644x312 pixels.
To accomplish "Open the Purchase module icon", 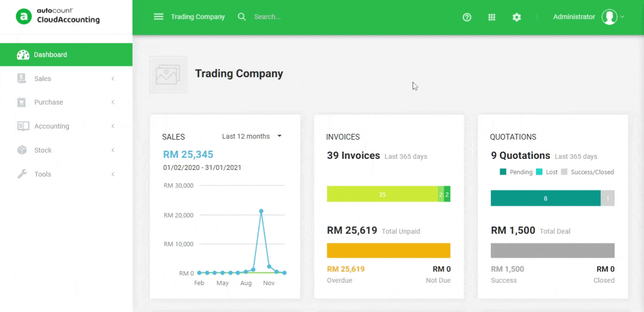I will point(22,102).
